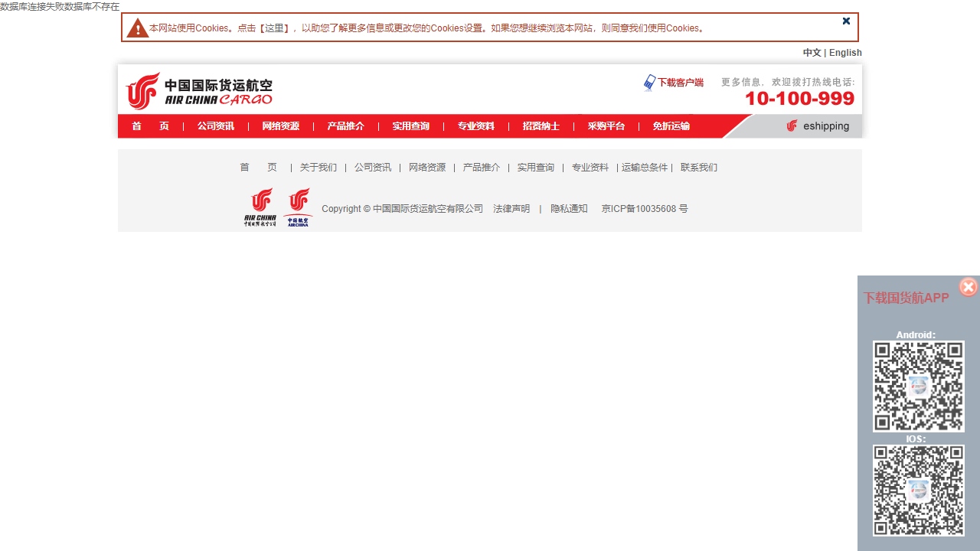
Task: Open 采购平台 in the red navigation bar
Action: click(606, 126)
